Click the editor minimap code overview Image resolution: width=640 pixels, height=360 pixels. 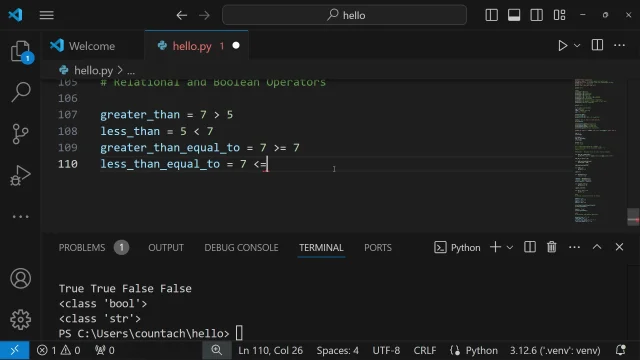597,151
